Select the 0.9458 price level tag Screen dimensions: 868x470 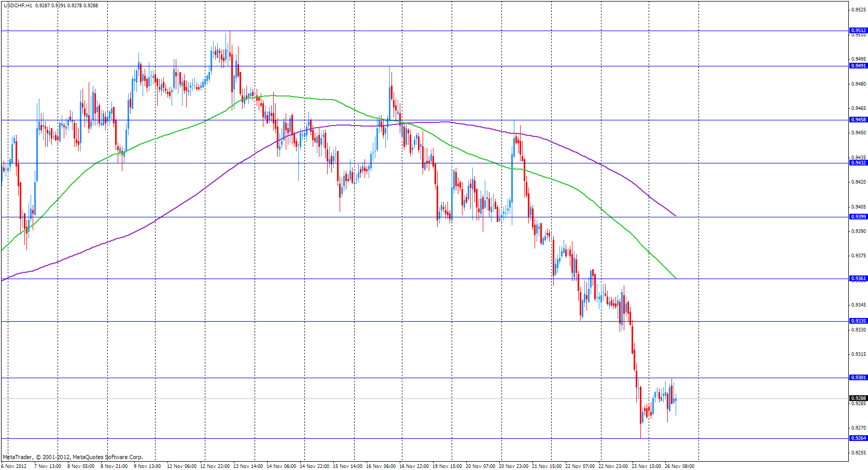tap(859, 120)
